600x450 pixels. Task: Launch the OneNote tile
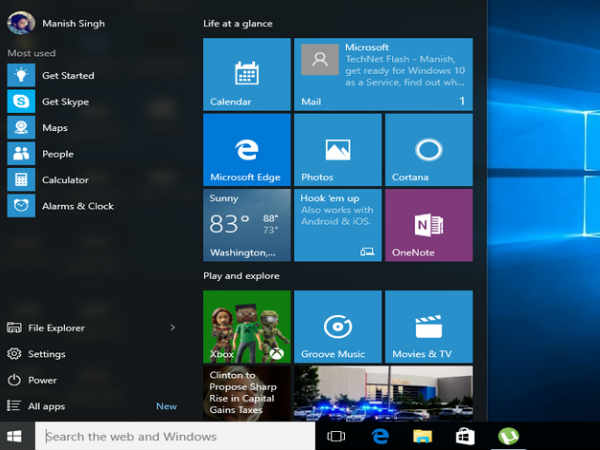pyautogui.click(x=428, y=225)
